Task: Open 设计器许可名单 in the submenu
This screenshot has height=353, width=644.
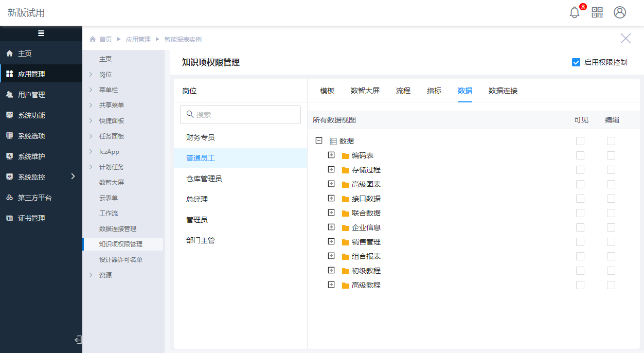Action: coord(121,260)
